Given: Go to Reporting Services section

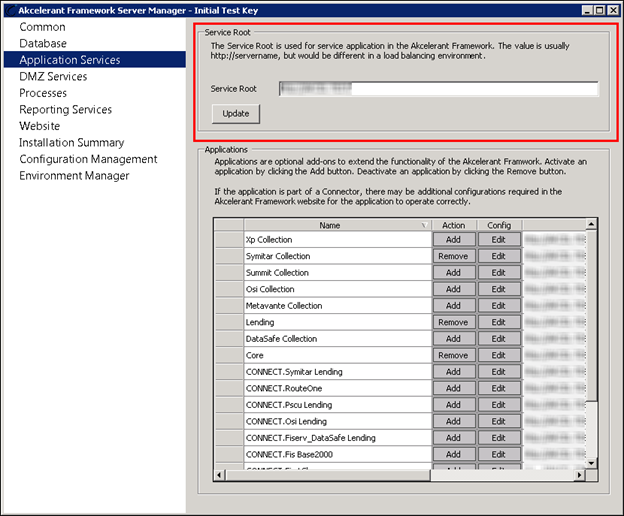Looking at the screenshot, I should tap(66, 109).
